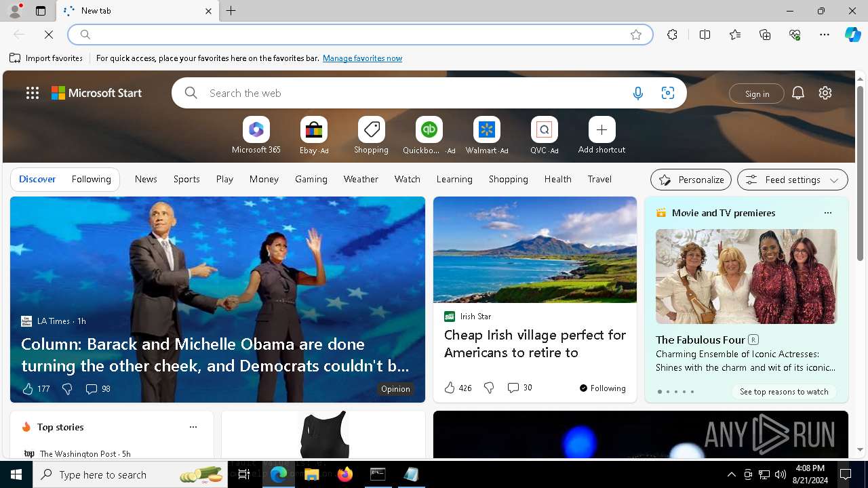Open The Fabulous Four thumbnail
This screenshot has width=868, height=488.
coord(746,276)
